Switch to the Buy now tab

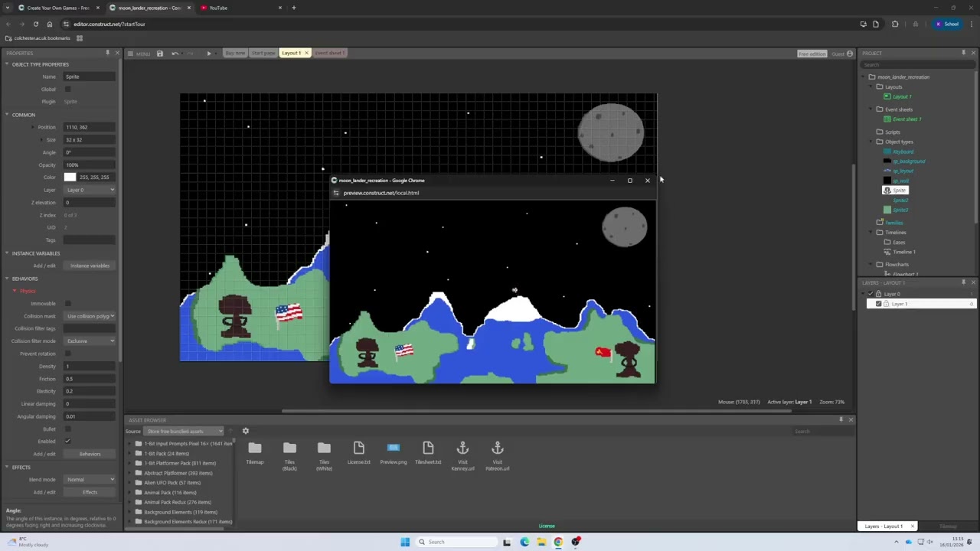235,54
